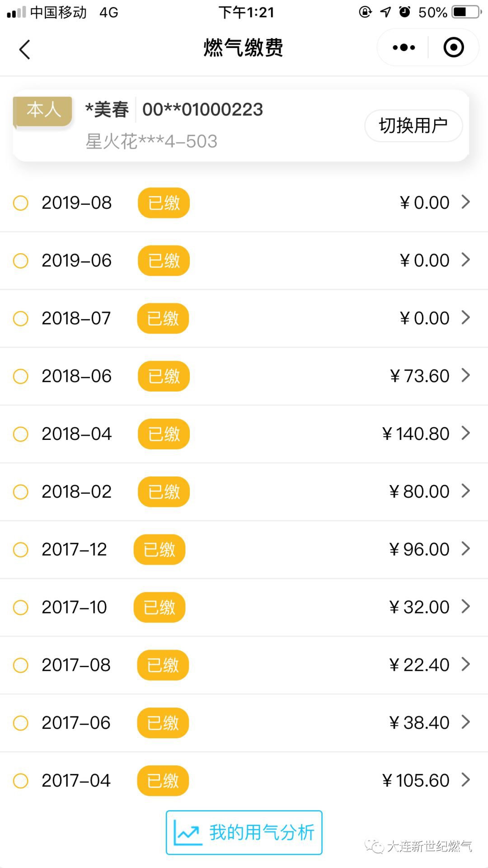
Task: Tap the account number 00**01000223
Action: [202, 109]
